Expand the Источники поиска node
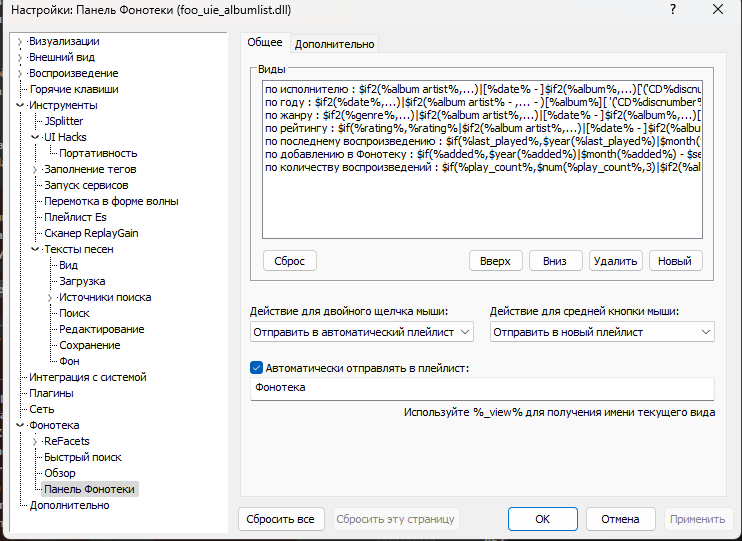The image size is (742, 541). coord(50,298)
